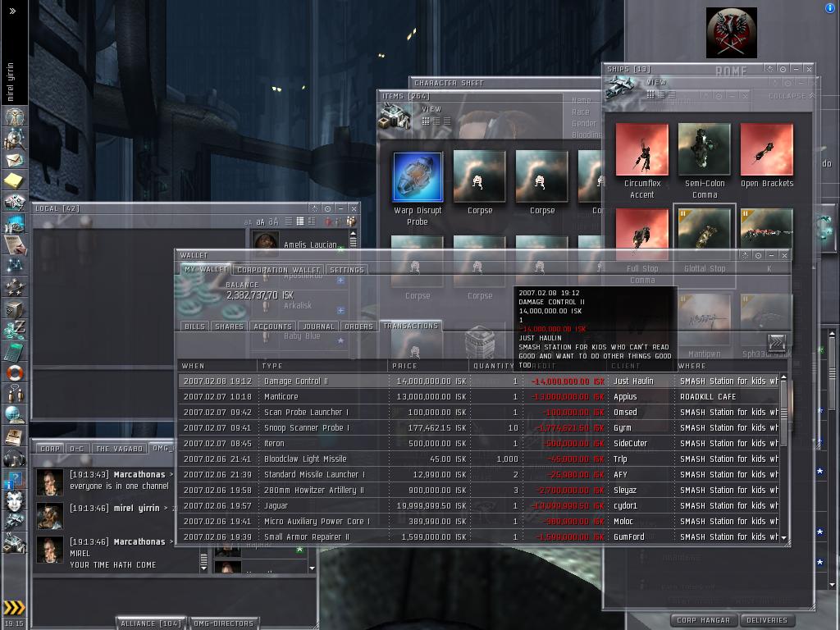840x630 pixels.
Task: Open the newspaper Journal sidebar icon
Action: pos(15,436)
